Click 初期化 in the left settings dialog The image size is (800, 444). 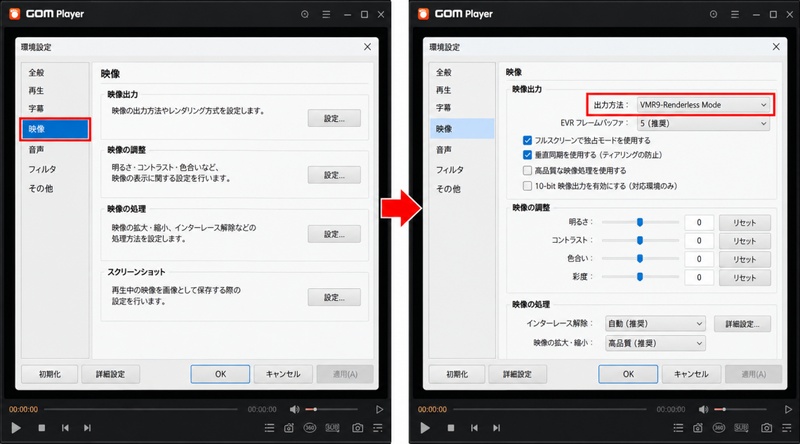(x=49, y=374)
